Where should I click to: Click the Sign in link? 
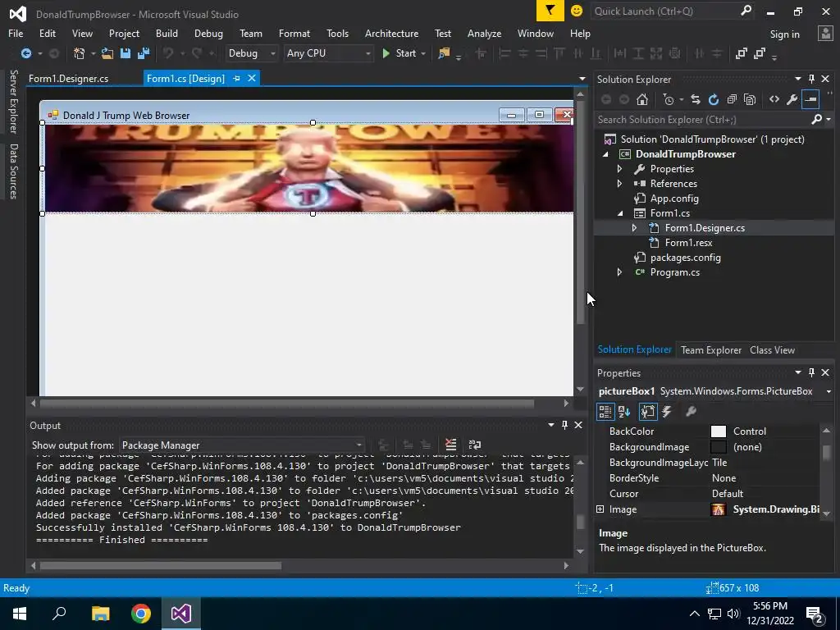[784, 34]
